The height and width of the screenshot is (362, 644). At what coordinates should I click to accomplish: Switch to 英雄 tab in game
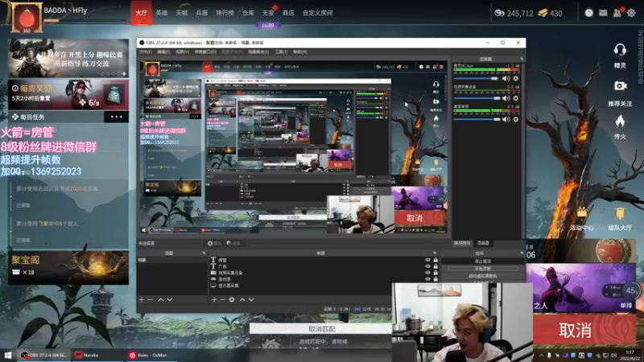coord(162,13)
